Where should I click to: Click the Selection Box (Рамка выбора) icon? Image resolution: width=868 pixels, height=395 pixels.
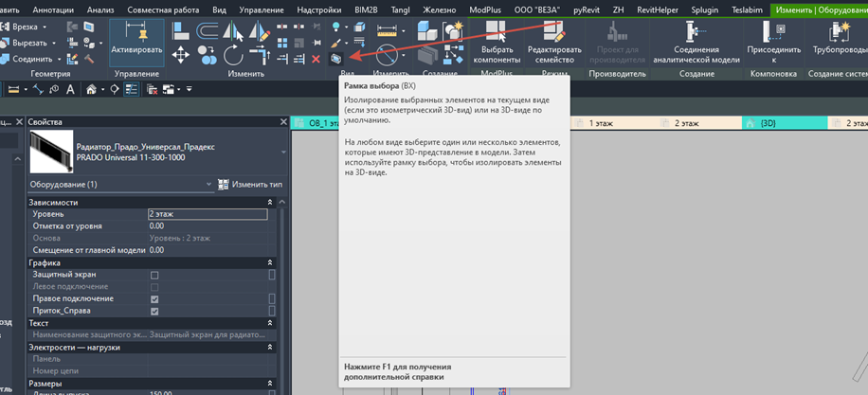[336, 58]
